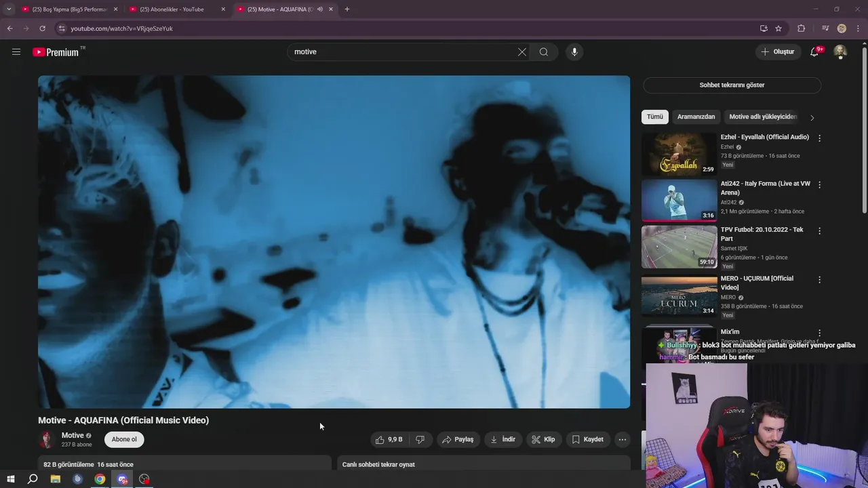The height and width of the screenshot is (488, 868).
Task: Install app icon in address bar
Action: [x=764, y=28]
